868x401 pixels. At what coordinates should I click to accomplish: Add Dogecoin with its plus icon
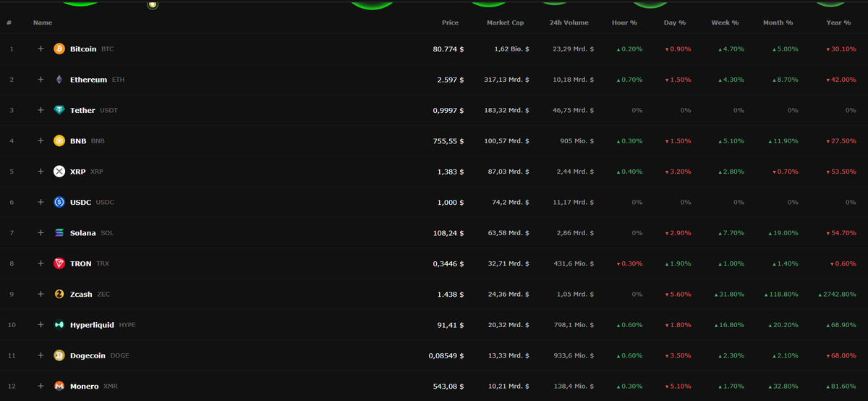point(41,355)
